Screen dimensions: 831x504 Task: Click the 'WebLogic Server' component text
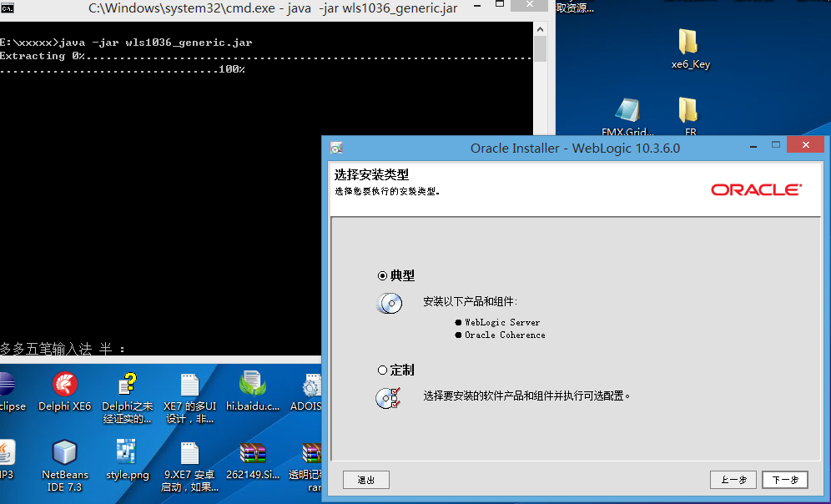pyautogui.click(x=502, y=322)
